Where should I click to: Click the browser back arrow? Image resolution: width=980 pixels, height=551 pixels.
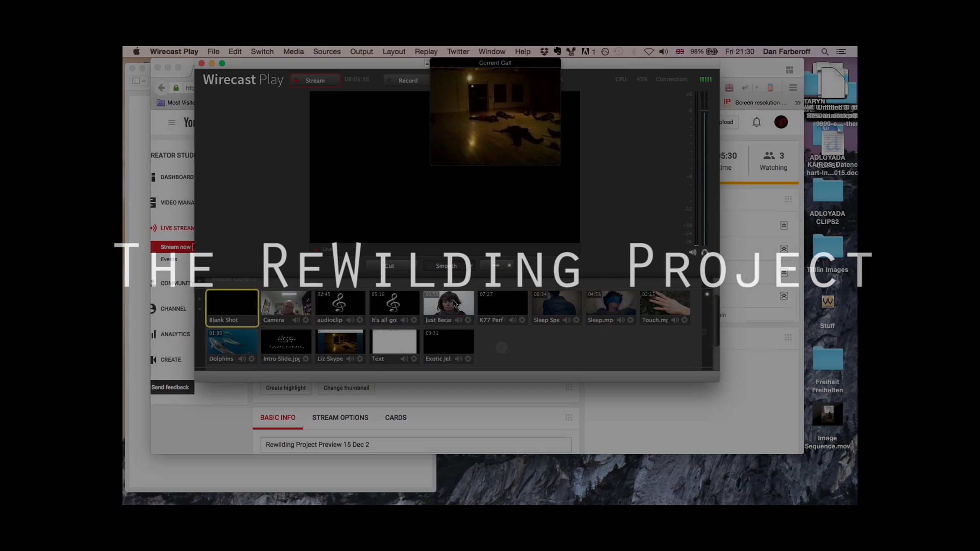[162, 88]
